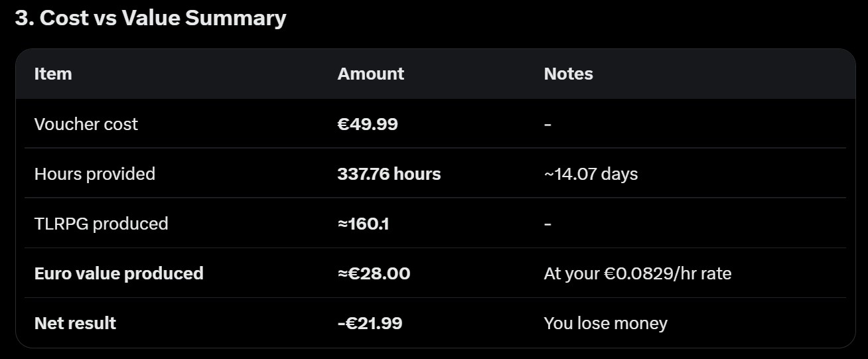Click the 'Net result' cell

click(75, 323)
